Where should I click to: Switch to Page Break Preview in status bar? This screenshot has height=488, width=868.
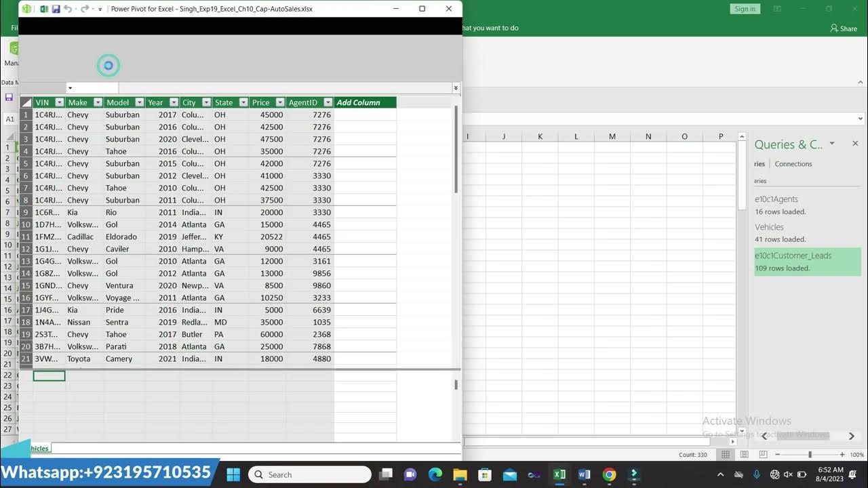(x=762, y=455)
